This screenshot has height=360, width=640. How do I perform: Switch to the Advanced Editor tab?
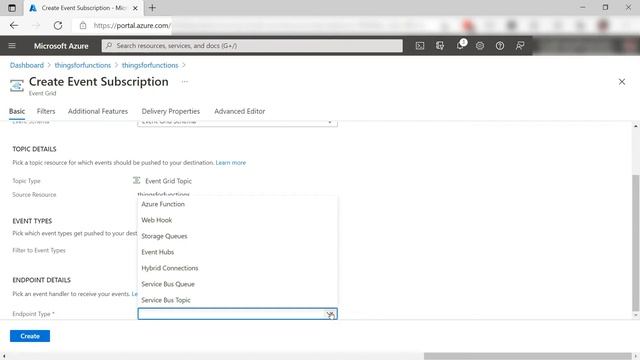(x=240, y=111)
